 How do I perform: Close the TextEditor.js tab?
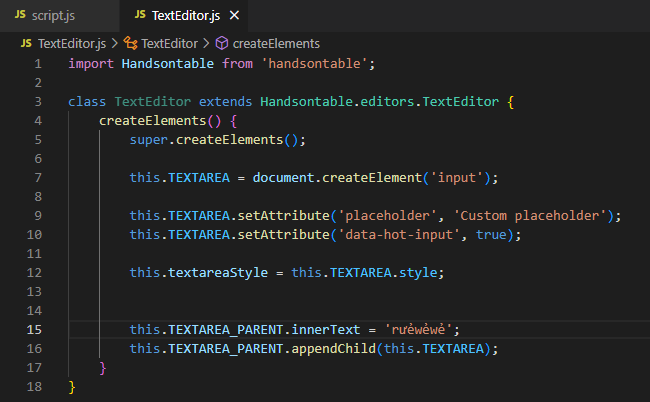tap(235, 15)
